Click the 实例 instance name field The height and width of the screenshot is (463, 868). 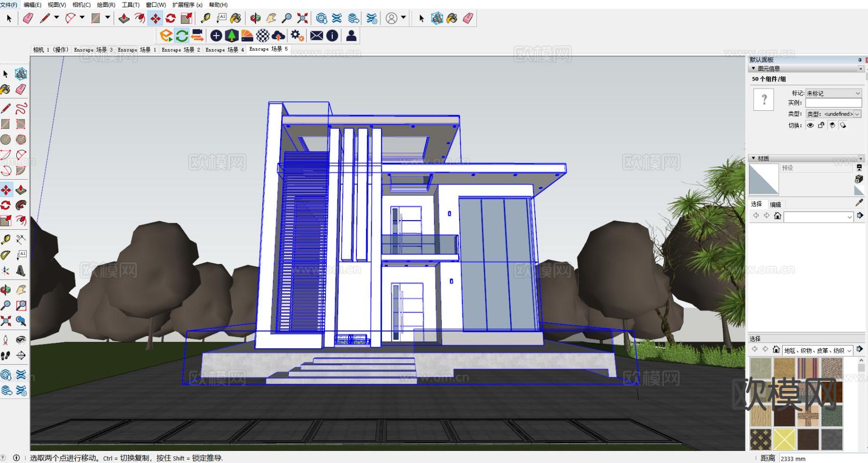(x=833, y=103)
